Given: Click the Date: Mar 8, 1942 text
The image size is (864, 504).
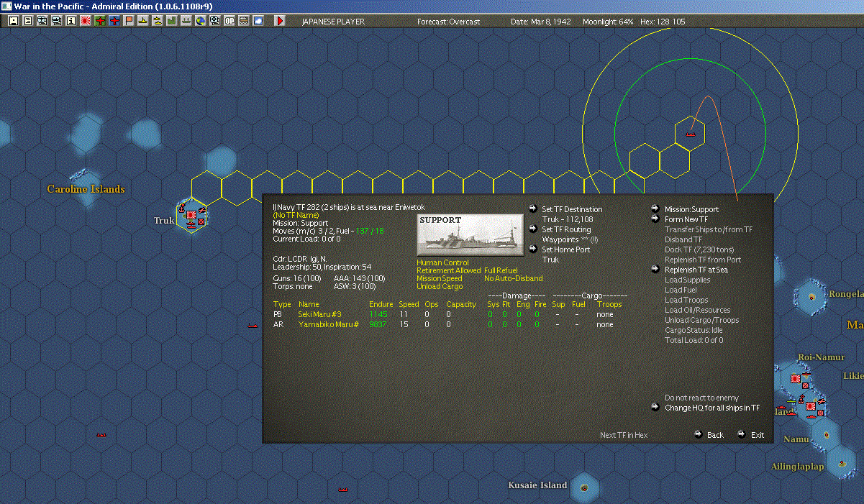Looking at the screenshot, I should pos(540,22).
